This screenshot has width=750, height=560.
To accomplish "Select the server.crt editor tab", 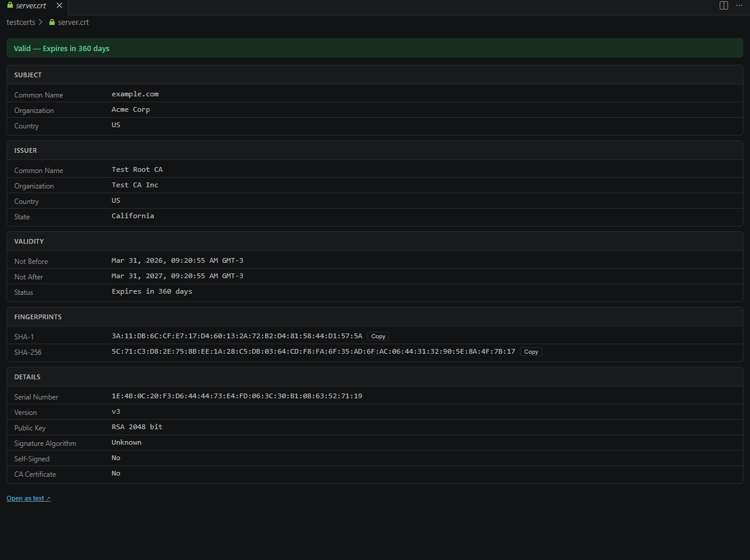I will pos(34,7).
